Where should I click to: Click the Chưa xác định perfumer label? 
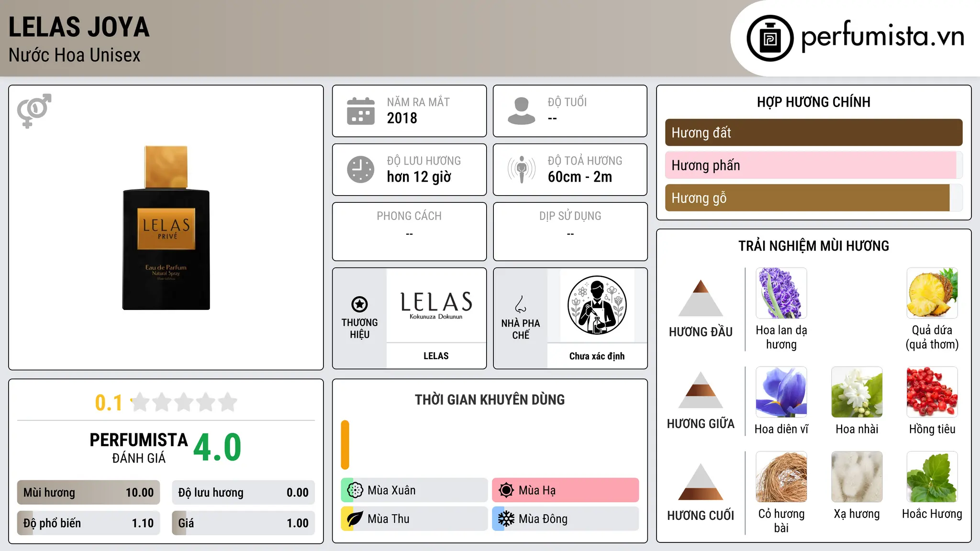coord(597,356)
